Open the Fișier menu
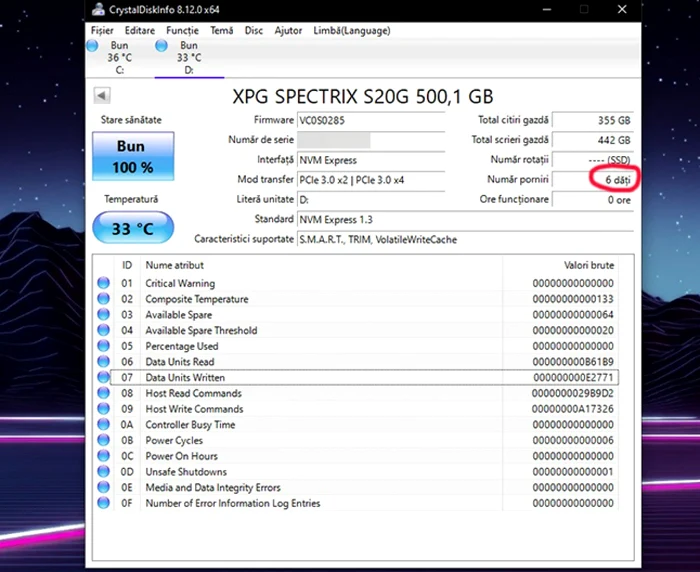This screenshot has height=572, width=700. [x=102, y=30]
